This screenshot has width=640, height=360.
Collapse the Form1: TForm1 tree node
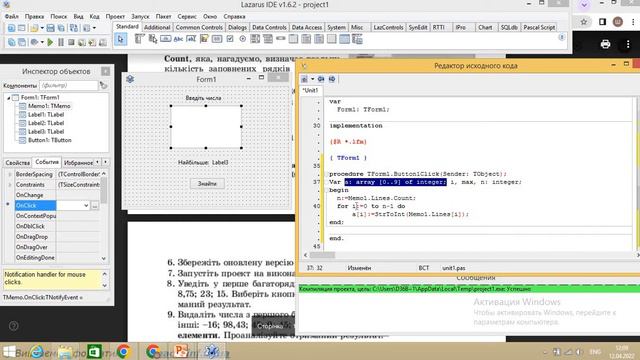9,98
